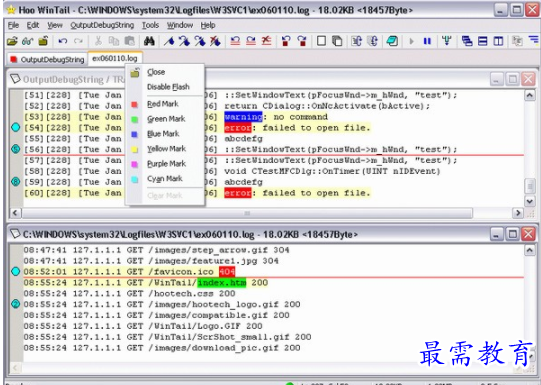The image size is (541, 385).
Task: Click the Cut scissors toolbar icon
Action: click(x=98, y=41)
